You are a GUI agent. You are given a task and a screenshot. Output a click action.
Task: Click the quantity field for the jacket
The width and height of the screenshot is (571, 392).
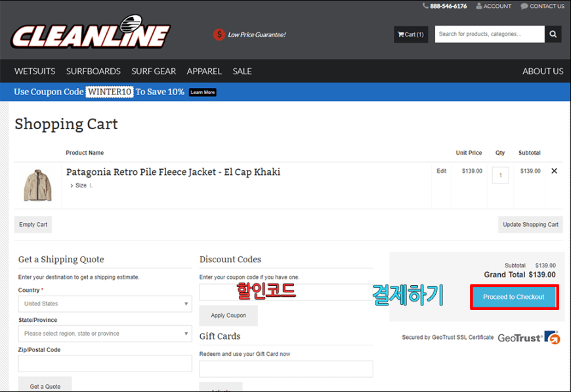point(500,175)
